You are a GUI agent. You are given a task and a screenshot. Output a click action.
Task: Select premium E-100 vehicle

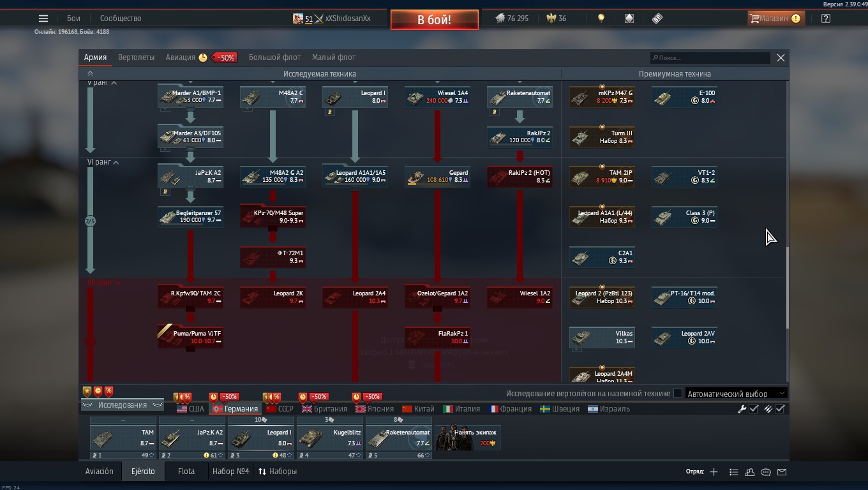coord(684,97)
